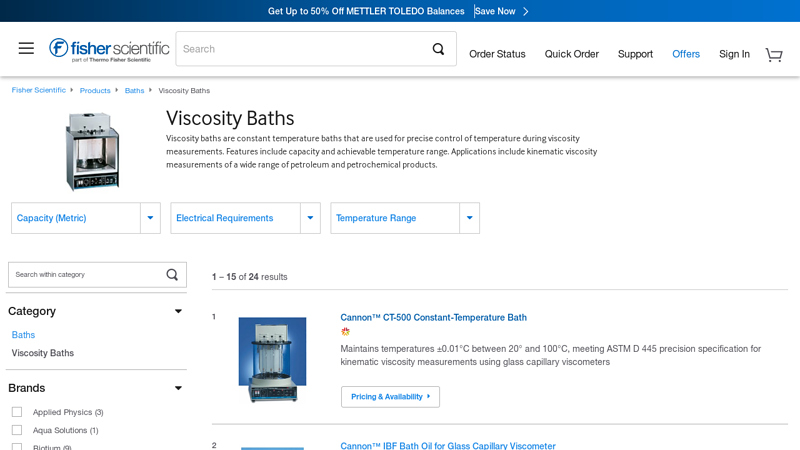This screenshot has height=450, width=800.
Task: Click the banner's Save Now arrow
Action: click(526, 11)
